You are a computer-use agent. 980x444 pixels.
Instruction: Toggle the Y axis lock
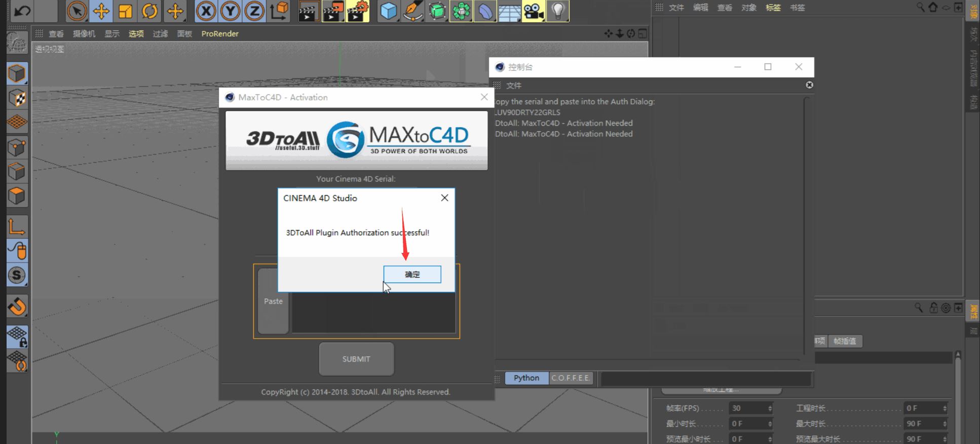[x=230, y=11]
